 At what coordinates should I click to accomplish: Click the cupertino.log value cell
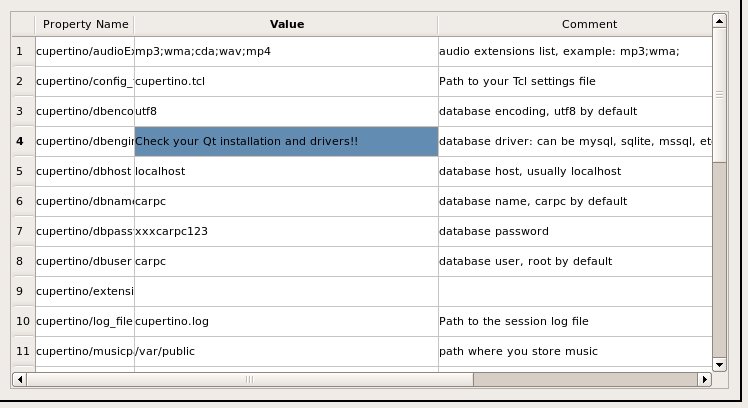[x=286, y=321]
